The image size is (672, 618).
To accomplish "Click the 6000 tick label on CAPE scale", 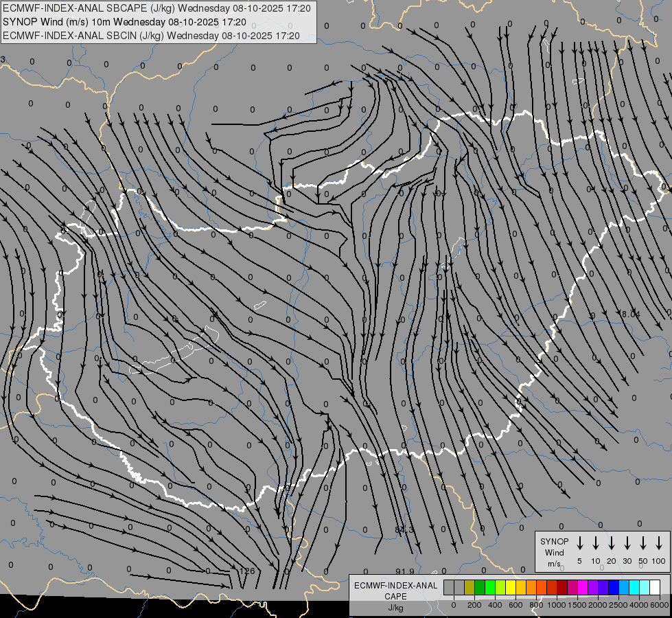I will pyautogui.click(x=660, y=605).
